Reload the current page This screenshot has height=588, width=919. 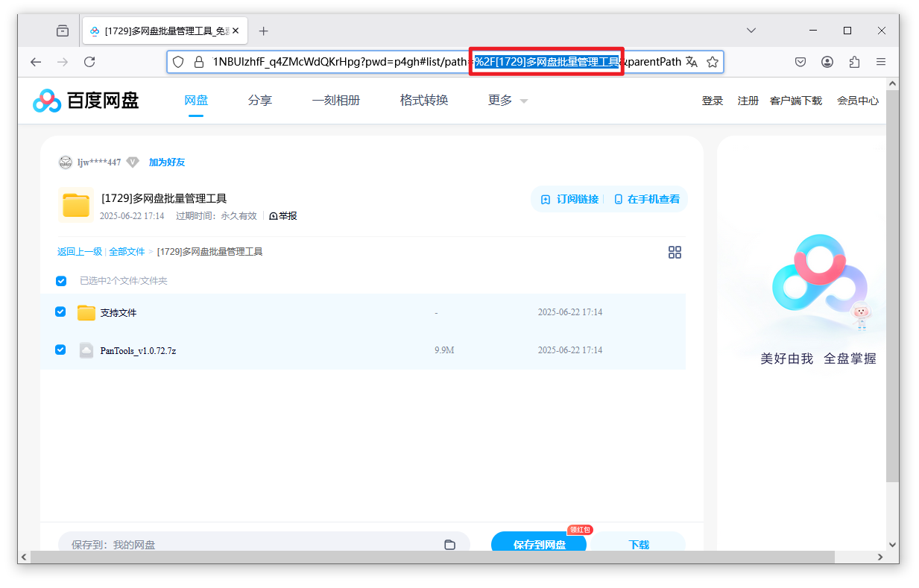89,62
